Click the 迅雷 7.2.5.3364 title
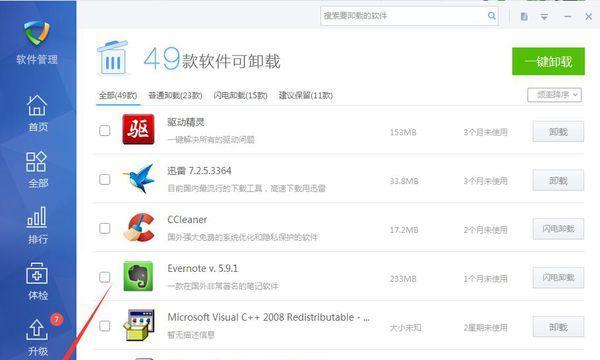 coord(199,171)
